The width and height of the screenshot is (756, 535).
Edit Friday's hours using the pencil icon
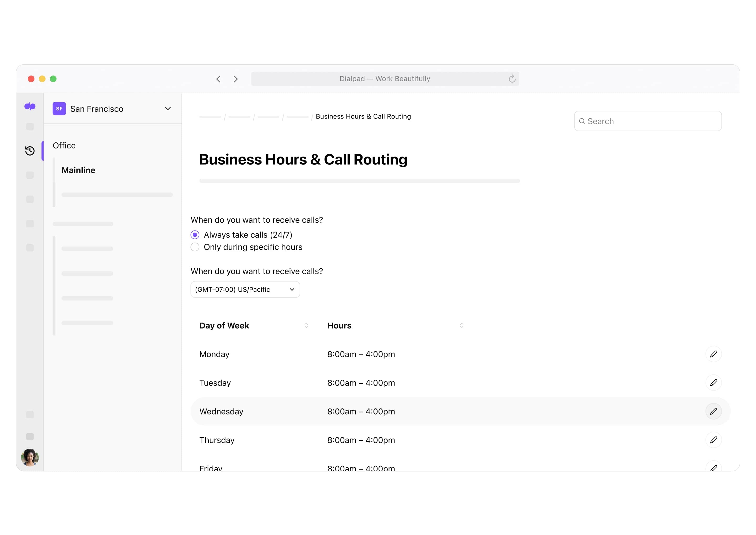coord(714,468)
